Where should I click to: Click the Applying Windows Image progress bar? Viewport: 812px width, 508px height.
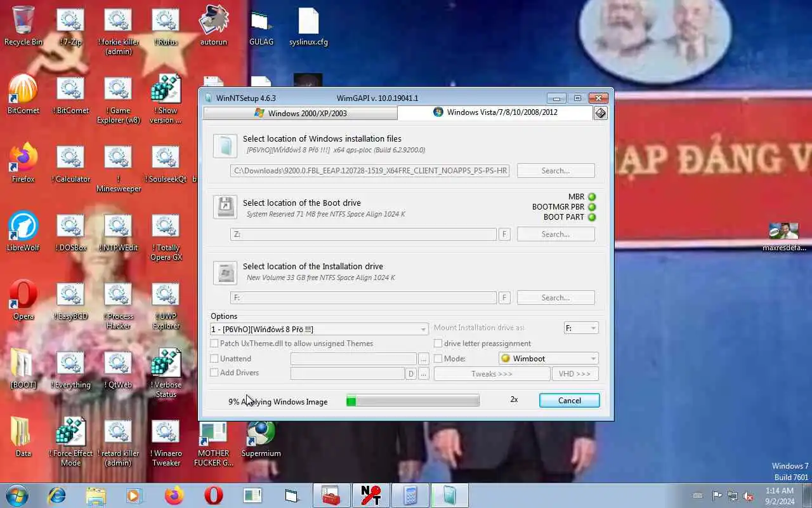[413, 401]
